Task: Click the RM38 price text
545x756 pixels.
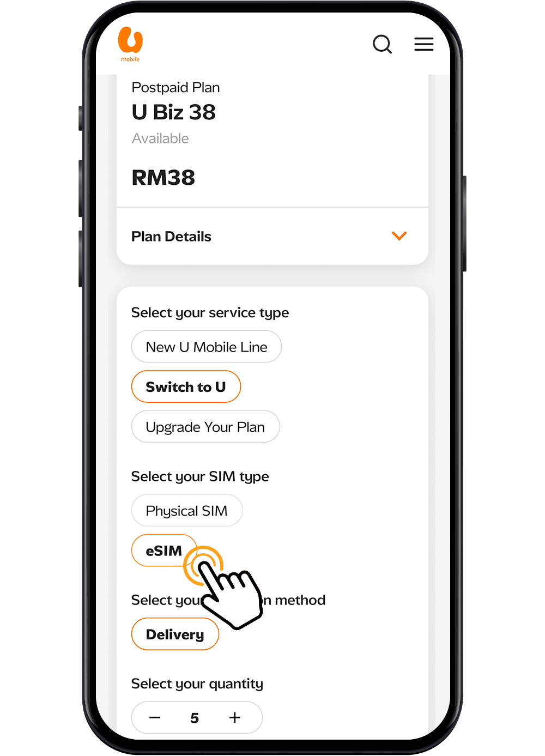Action: (163, 178)
